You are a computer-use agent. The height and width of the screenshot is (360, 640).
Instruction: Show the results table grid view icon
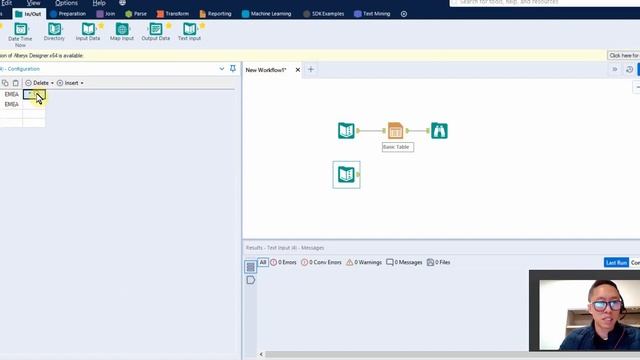[x=251, y=267]
